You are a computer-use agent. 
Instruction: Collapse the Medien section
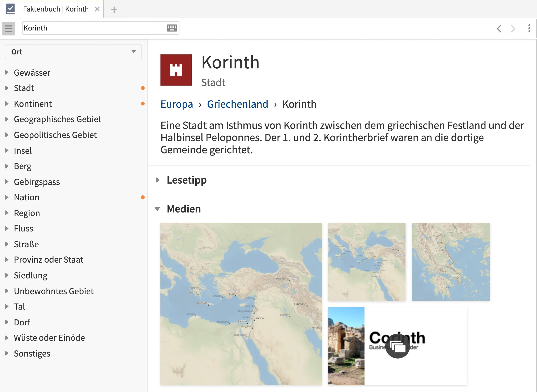pos(158,209)
